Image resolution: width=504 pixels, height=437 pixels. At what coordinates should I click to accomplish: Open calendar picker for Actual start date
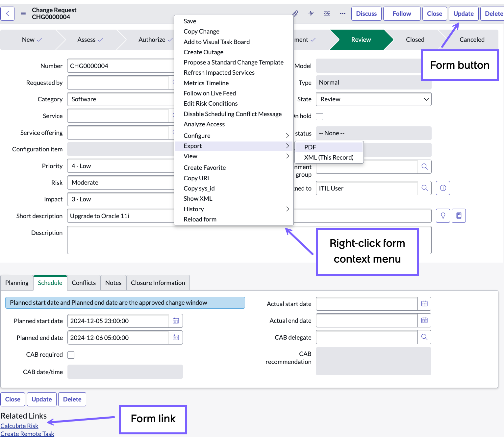tap(424, 304)
